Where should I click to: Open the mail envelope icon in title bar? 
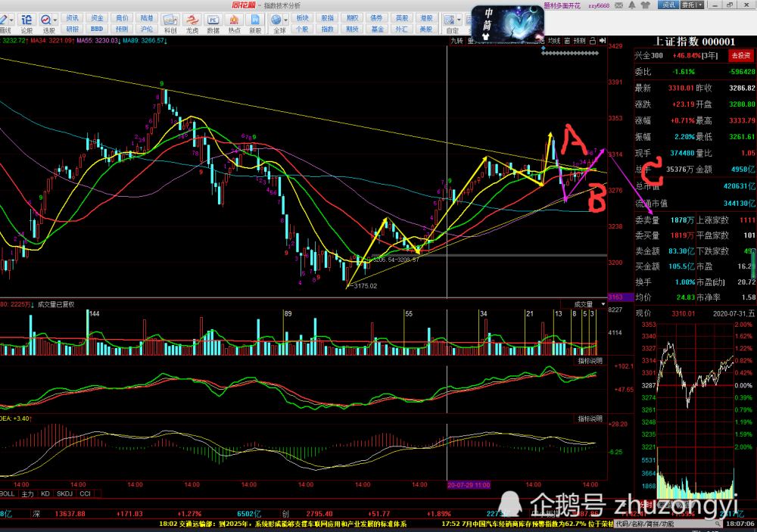(619, 5)
